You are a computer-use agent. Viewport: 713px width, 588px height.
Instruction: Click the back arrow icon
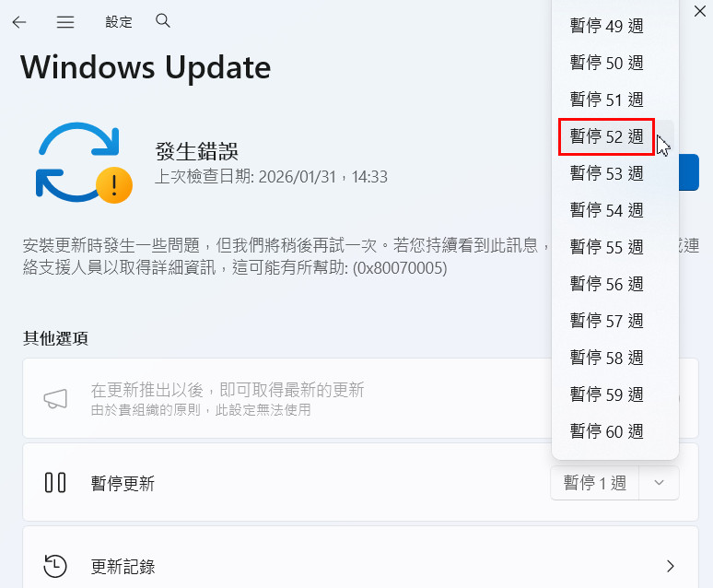click(x=19, y=22)
